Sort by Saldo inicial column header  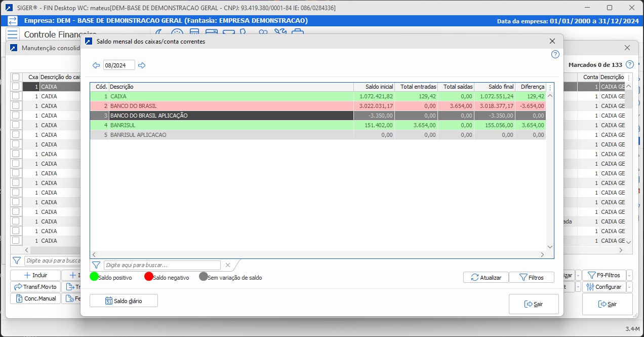click(374, 87)
